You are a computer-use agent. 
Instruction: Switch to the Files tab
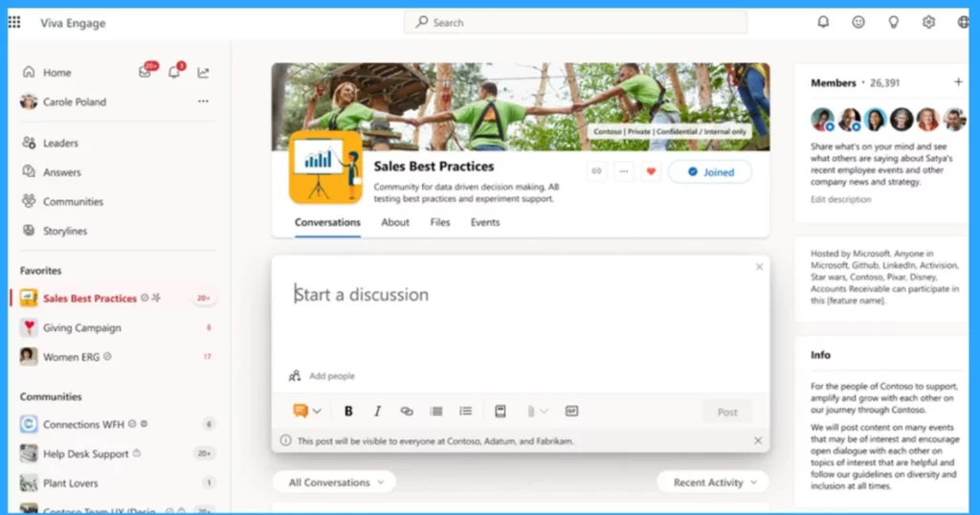[440, 222]
